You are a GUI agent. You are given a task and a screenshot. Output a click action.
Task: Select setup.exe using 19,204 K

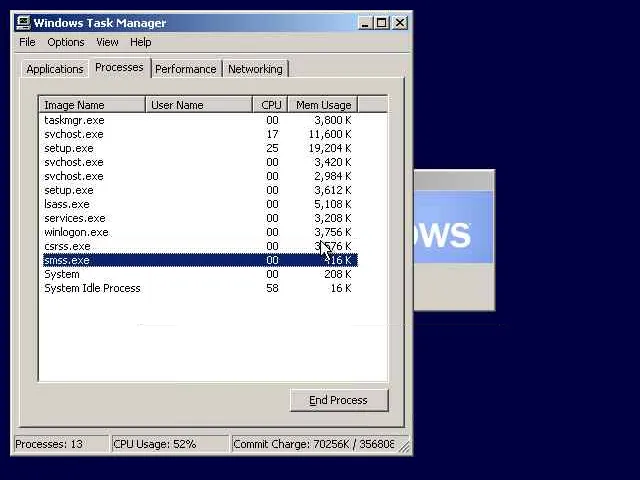coord(200,148)
